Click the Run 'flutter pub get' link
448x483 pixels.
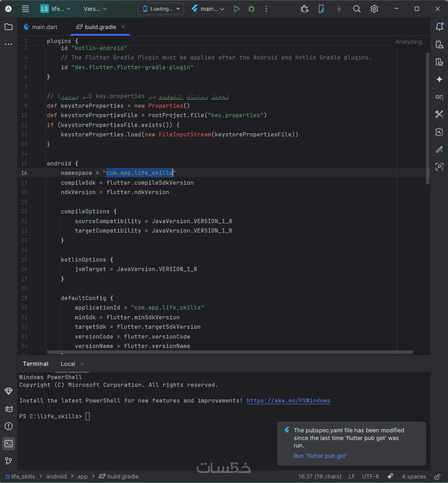[320, 456]
